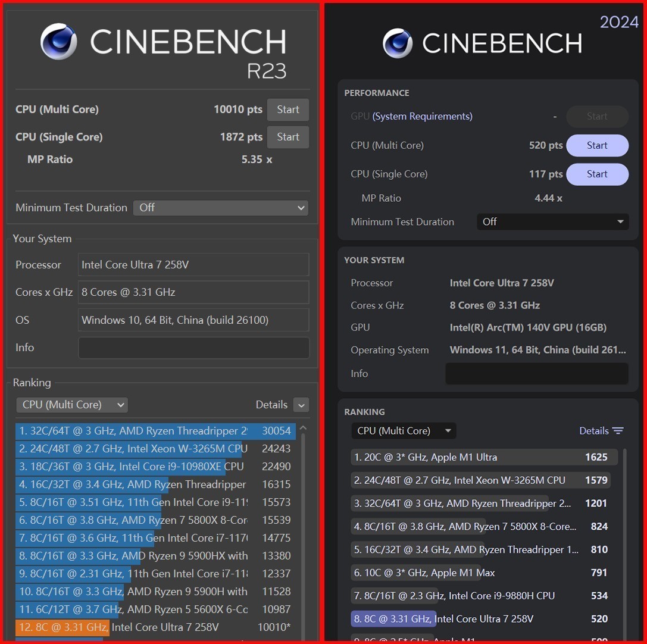Start the 2024 CPU Multi Core benchmark
Screen dimensions: 647x644
pos(596,145)
